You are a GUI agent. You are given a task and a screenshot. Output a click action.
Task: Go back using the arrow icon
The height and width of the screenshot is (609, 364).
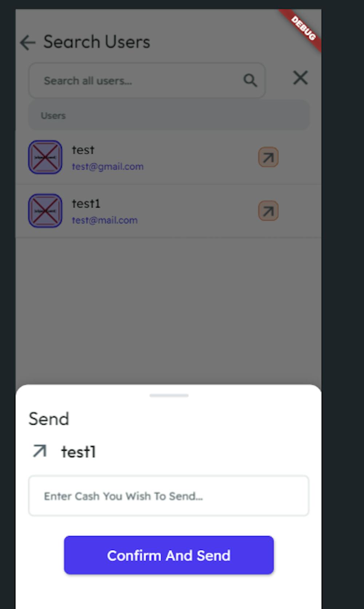point(28,43)
